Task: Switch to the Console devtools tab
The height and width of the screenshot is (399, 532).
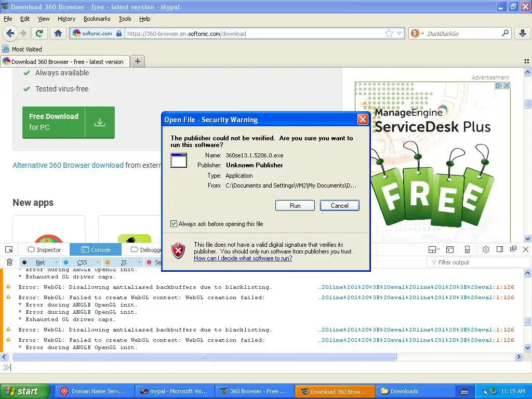Action: click(x=96, y=250)
